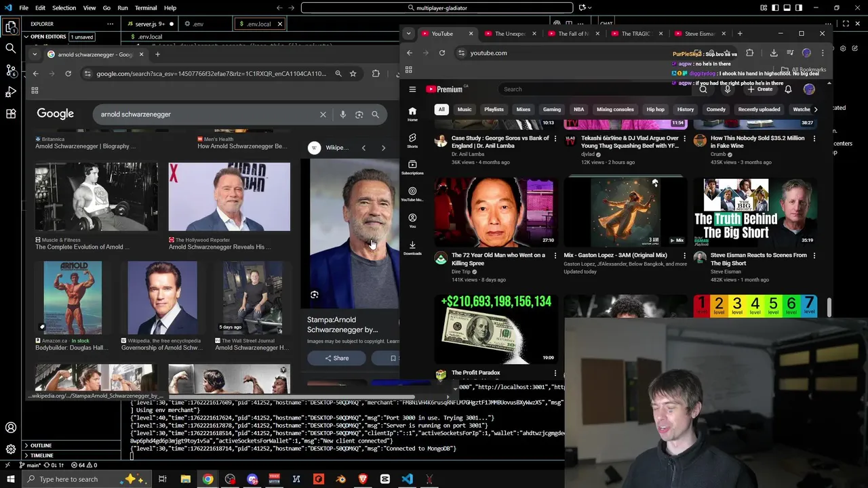Show next image in Google preview panel
The image size is (868, 488).
(383, 148)
